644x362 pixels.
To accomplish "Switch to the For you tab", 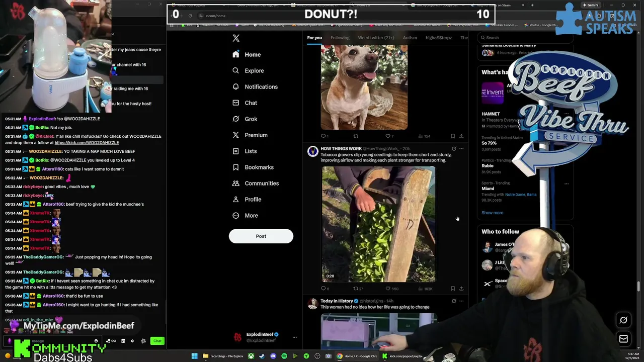I will click(x=314, y=38).
